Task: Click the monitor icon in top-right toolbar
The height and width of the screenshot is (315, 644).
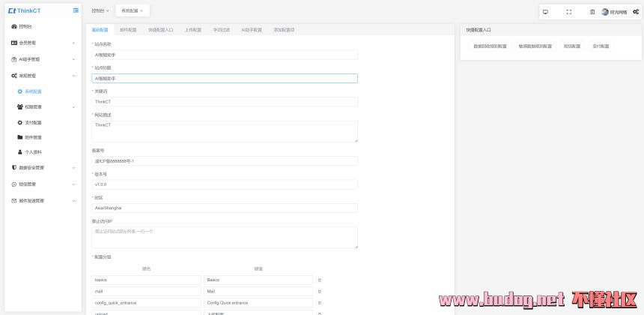Action: (x=545, y=12)
